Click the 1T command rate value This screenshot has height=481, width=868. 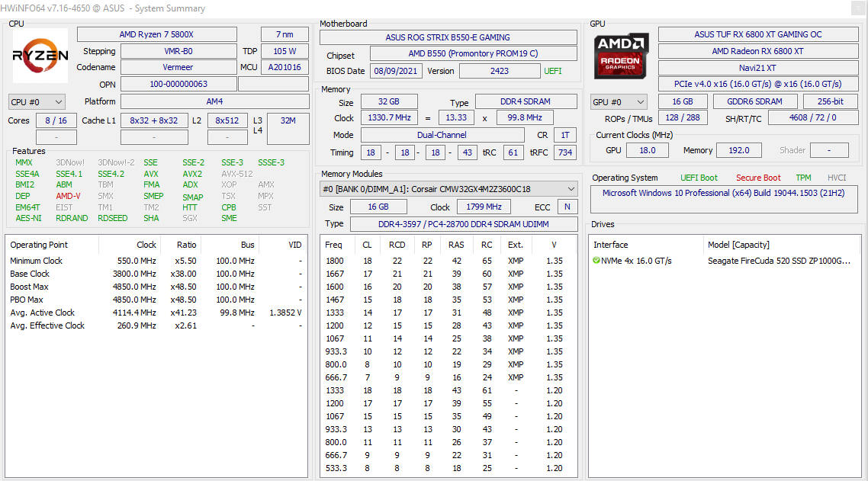pos(565,135)
